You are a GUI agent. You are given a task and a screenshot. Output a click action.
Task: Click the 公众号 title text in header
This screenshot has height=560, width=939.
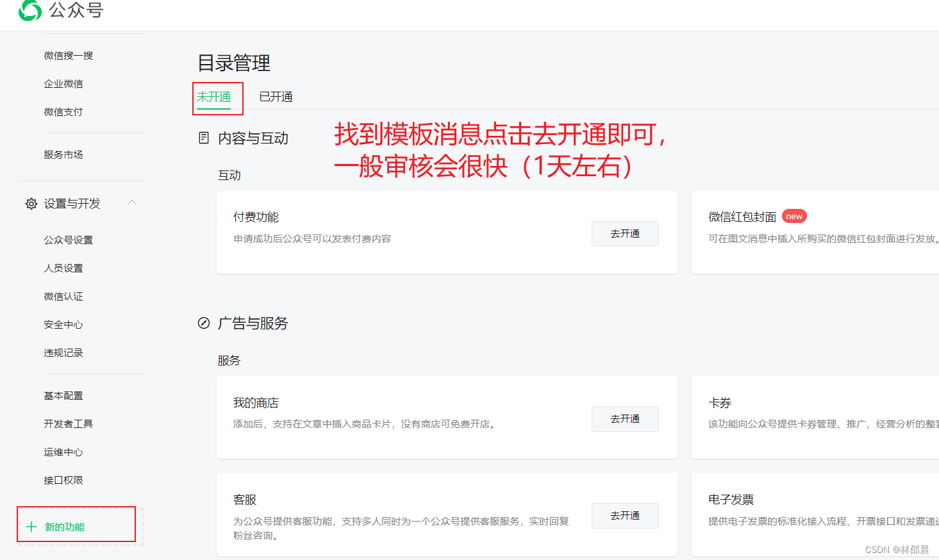[76, 10]
